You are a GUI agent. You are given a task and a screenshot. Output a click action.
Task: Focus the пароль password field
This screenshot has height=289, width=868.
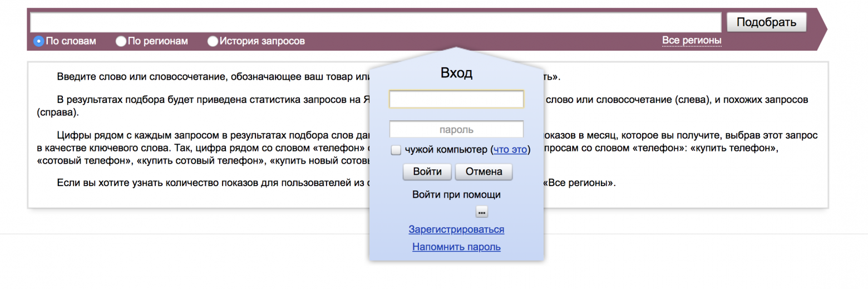[x=456, y=129]
